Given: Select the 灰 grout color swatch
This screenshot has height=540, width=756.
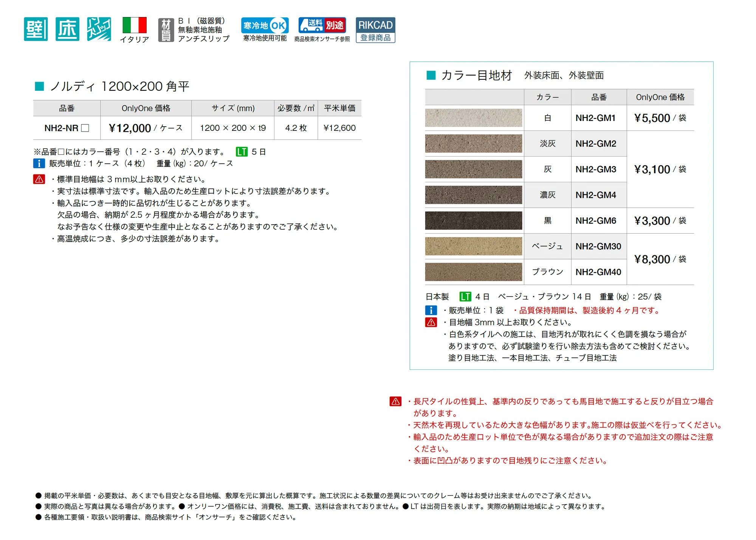Looking at the screenshot, I should click(473, 169).
